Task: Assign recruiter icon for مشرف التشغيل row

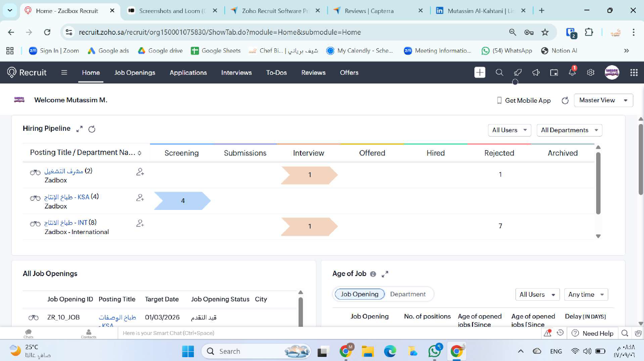Action: [x=140, y=172]
